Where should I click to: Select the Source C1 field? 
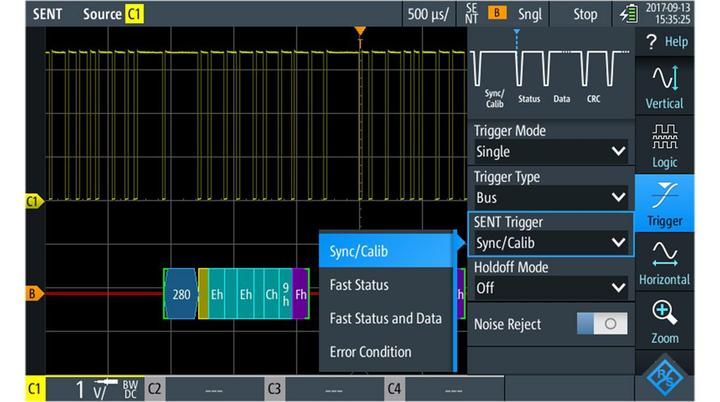click(x=113, y=14)
